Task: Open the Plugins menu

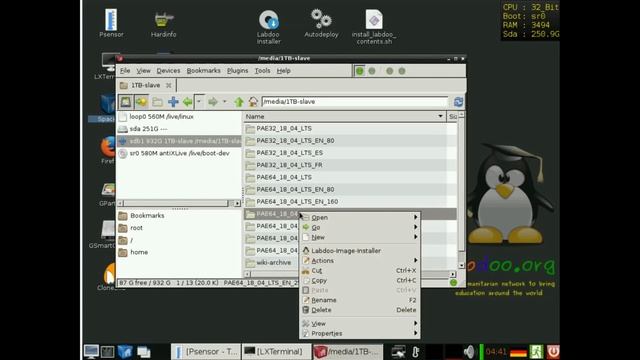Action: pos(238,71)
